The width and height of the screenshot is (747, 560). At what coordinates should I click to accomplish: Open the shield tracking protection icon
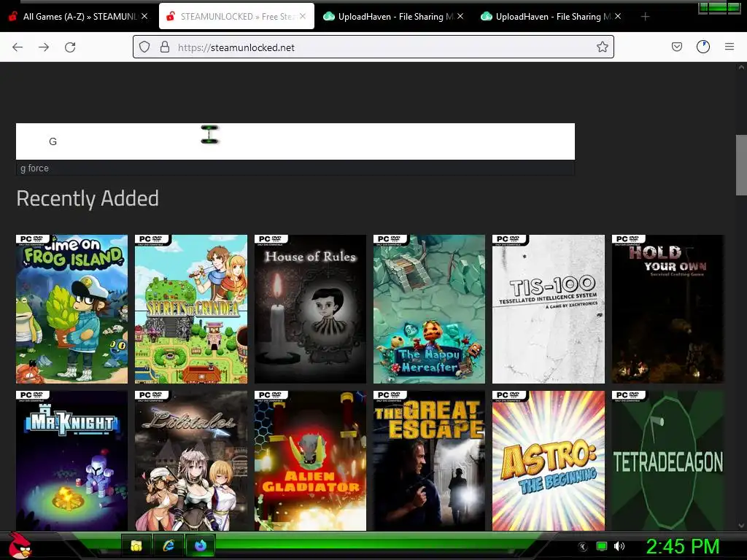pyautogui.click(x=144, y=47)
